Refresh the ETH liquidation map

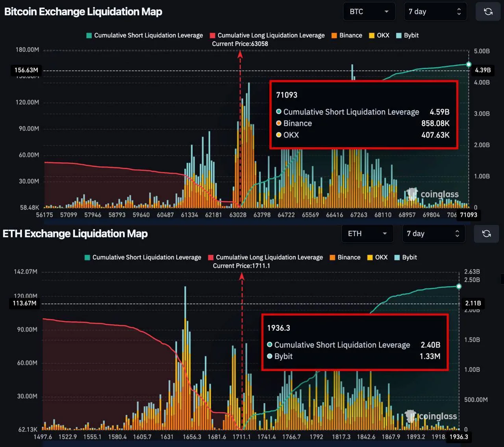[x=486, y=234]
